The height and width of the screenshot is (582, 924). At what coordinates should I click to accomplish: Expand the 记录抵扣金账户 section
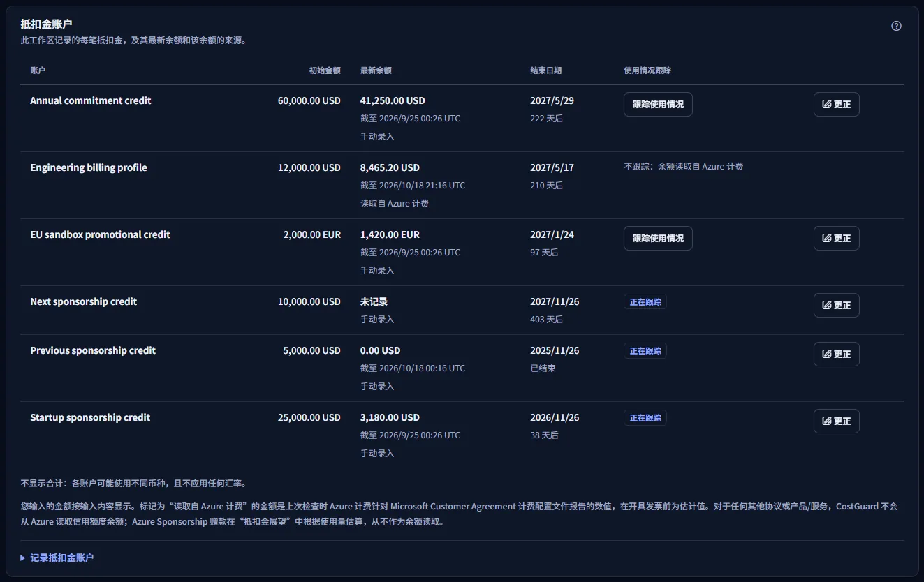tap(57, 558)
